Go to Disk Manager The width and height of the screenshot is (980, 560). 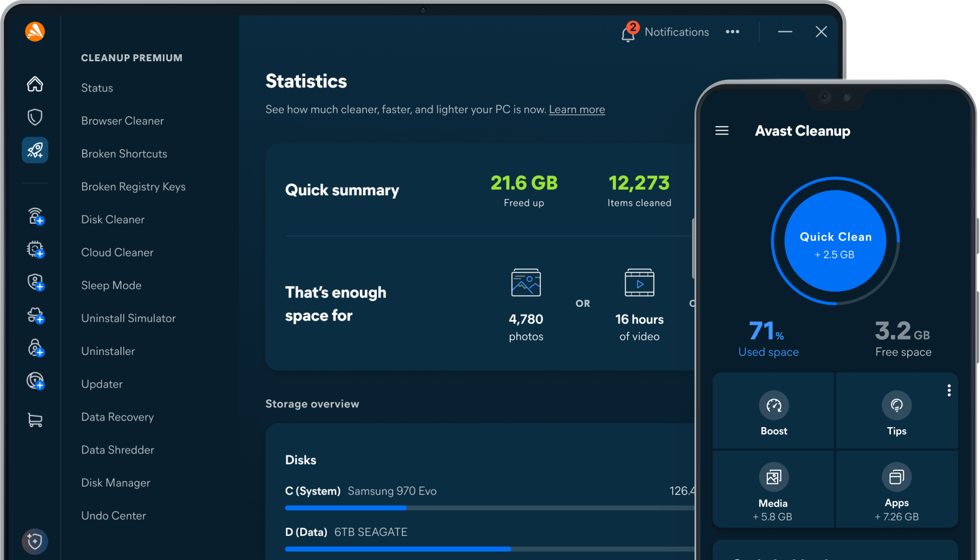[x=116, y=483]
